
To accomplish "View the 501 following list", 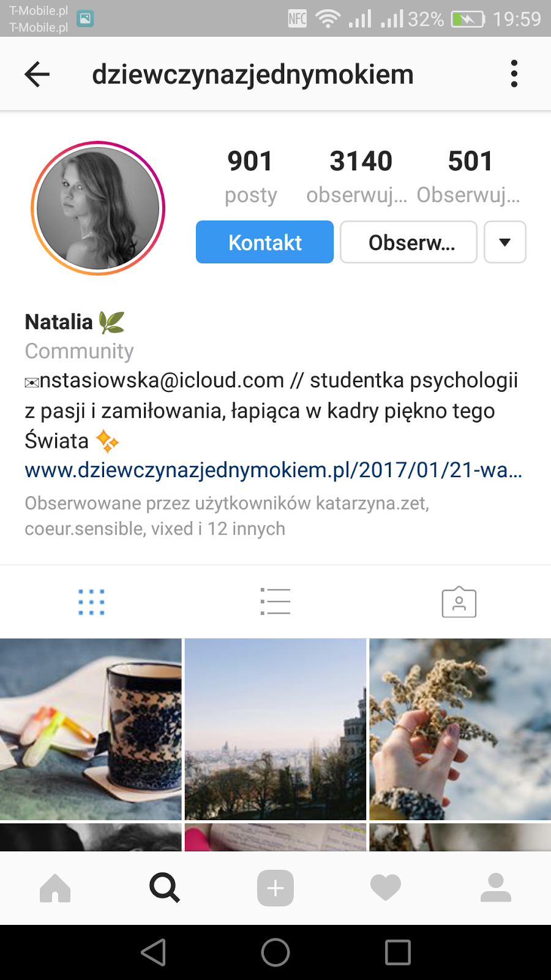I will [470, 176].
